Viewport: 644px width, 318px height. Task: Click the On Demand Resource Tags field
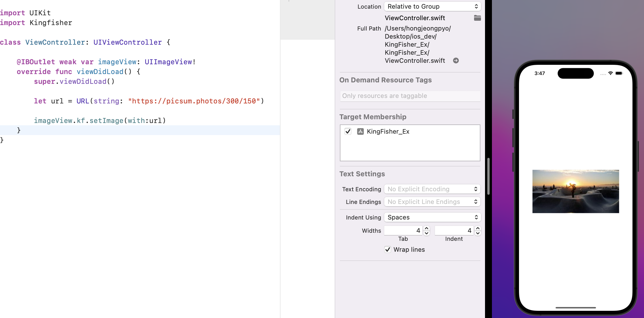coord(410,96)
